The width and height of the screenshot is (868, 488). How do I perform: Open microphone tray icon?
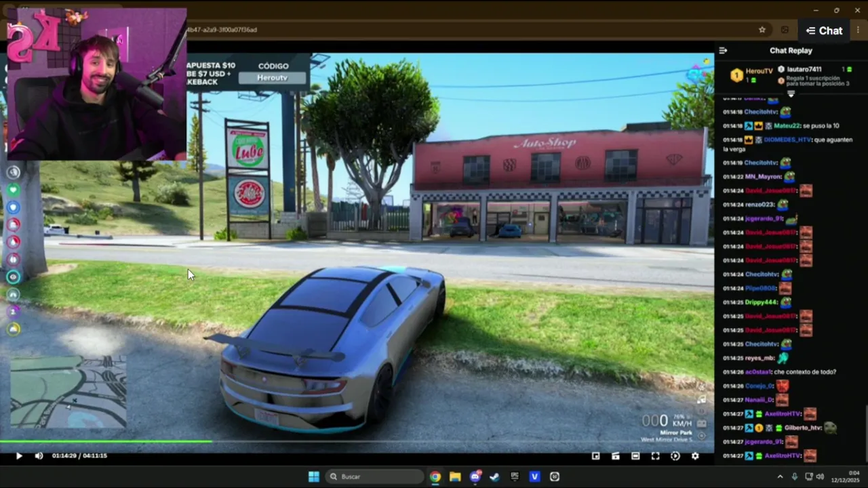tap(794, 476)
